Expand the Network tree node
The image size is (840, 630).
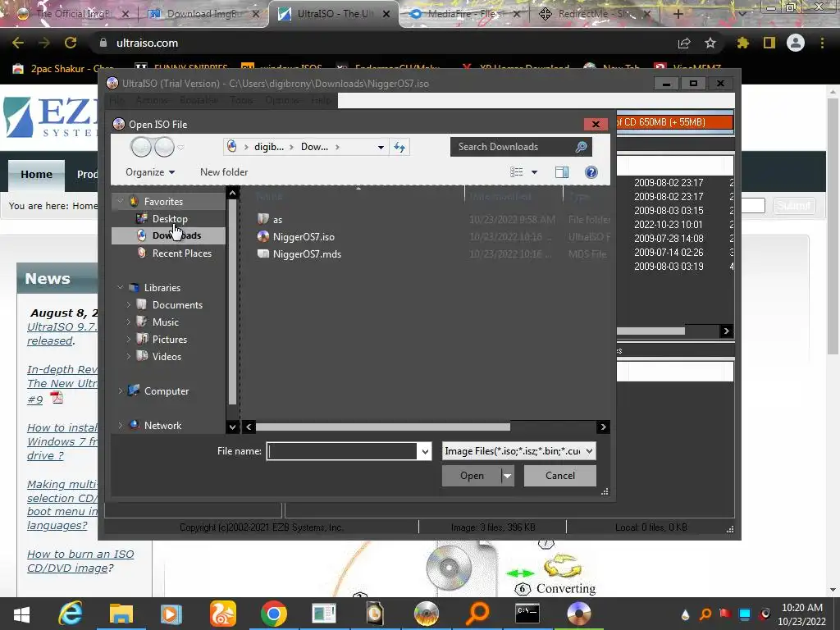pos(120,426)
